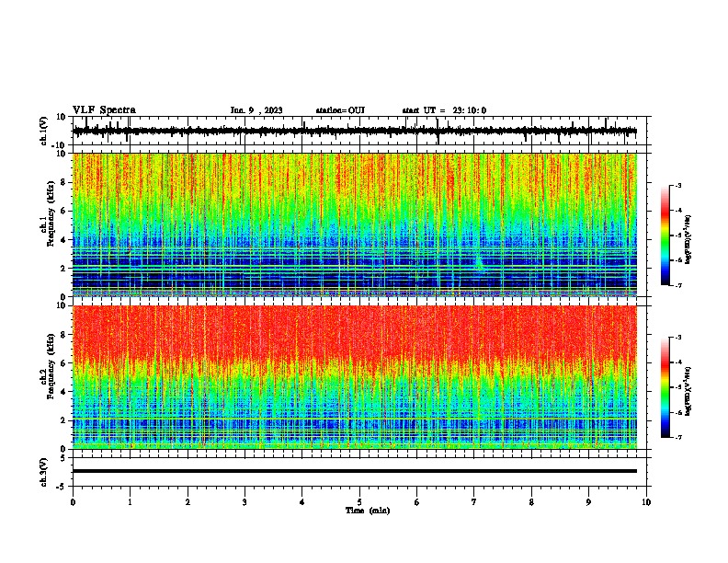Select the "6" tick label on the Time axis
Viewport: 728px width, 563px height.
tap(417, 502)
